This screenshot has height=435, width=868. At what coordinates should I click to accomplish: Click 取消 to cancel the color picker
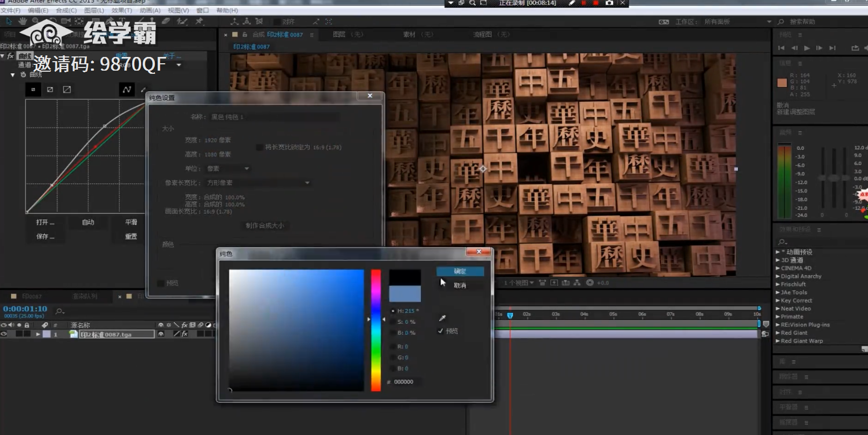click(460, 285)
